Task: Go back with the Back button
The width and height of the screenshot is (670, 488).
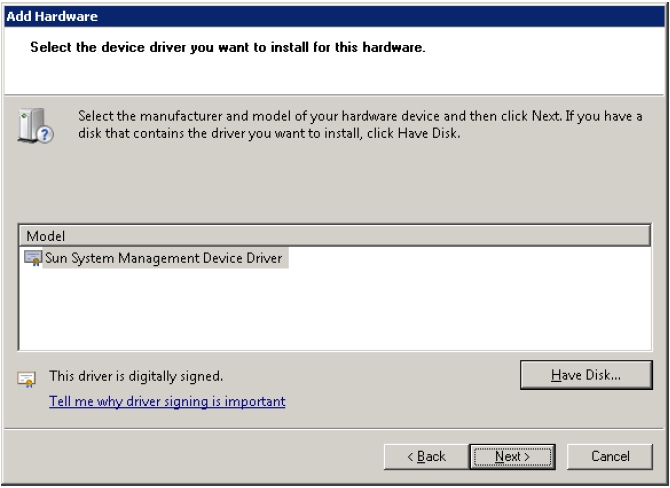Action: point(426,456)
